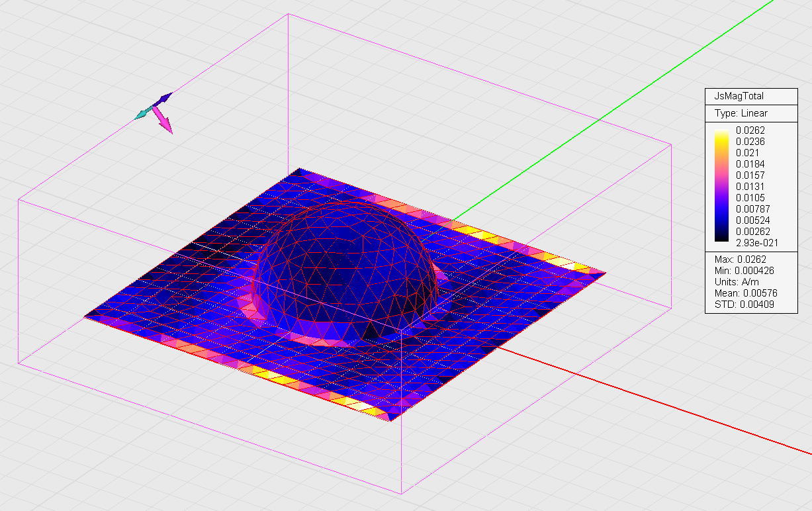Image resolution: width=812 pixels, height=511 pixels.
Task: Click the 0.00262 scale label
Action: tap(753, 232)
